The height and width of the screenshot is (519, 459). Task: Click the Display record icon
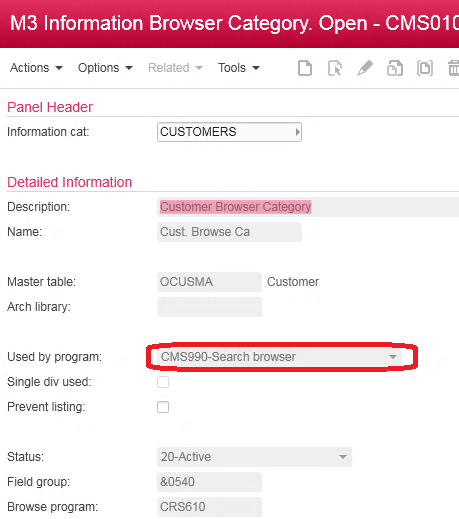[425, 68]
